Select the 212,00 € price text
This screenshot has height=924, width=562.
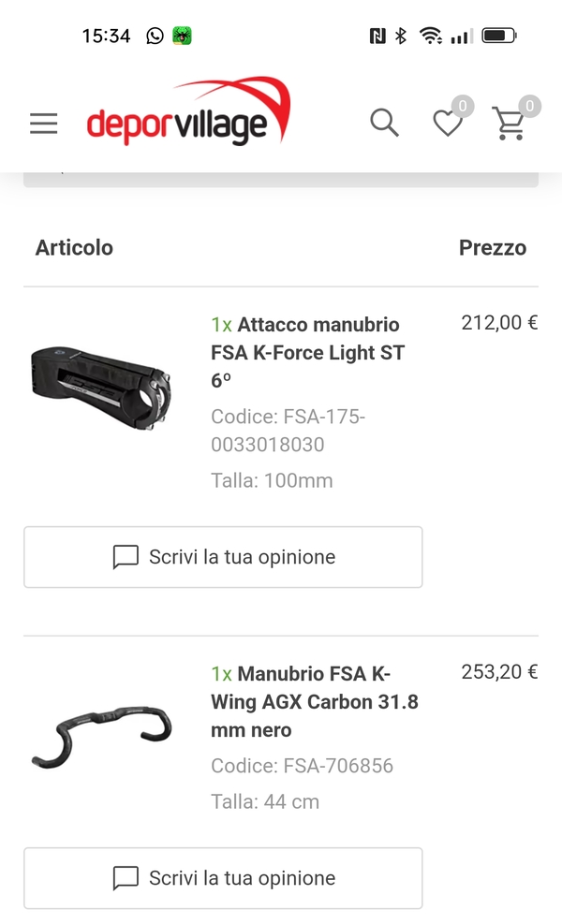499,322
